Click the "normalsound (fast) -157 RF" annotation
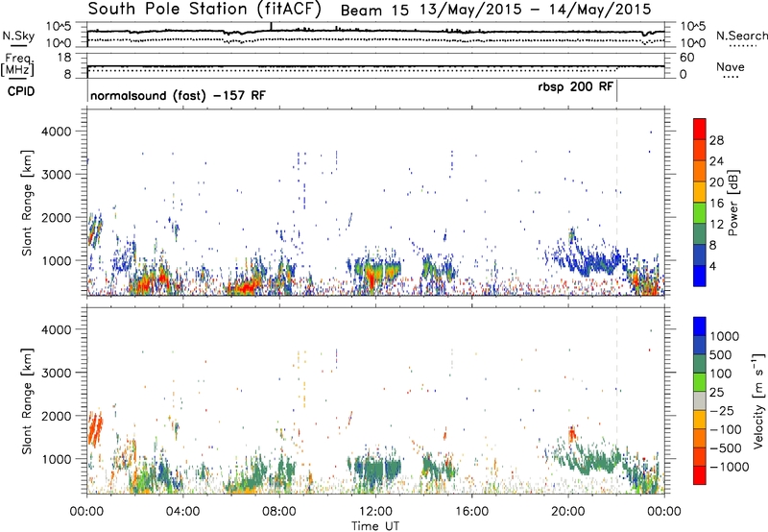 pos(178,95)
